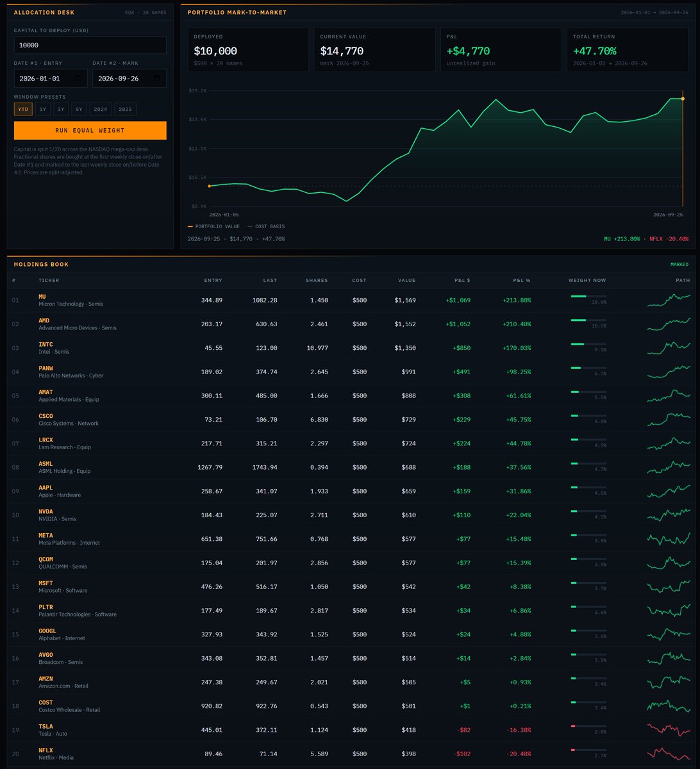The height and width of the screenshot is (769, 700).
Task: Click the AMZN value $505
Action: coord(408,682)
